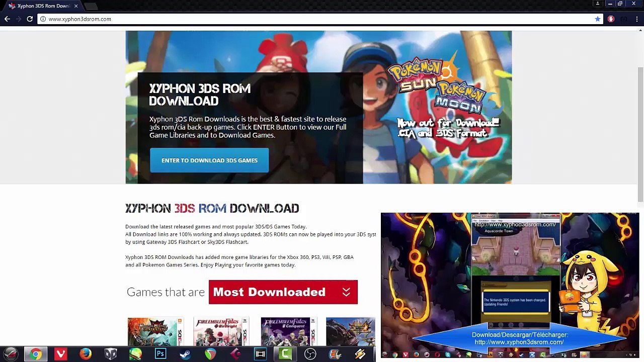
Task: Go back using the browser back arrow
Action: pyautogui.click(x=7, y=19)
